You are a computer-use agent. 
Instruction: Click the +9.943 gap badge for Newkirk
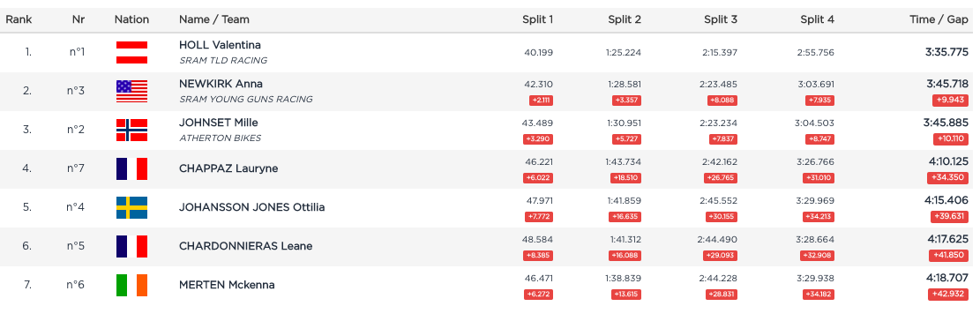tap(951, 101)
